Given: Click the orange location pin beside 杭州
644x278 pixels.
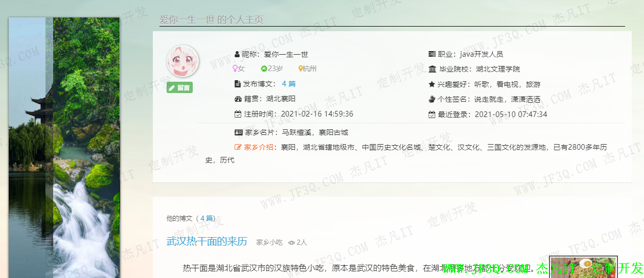Looking at the screenshot, I should click(301, 69).
